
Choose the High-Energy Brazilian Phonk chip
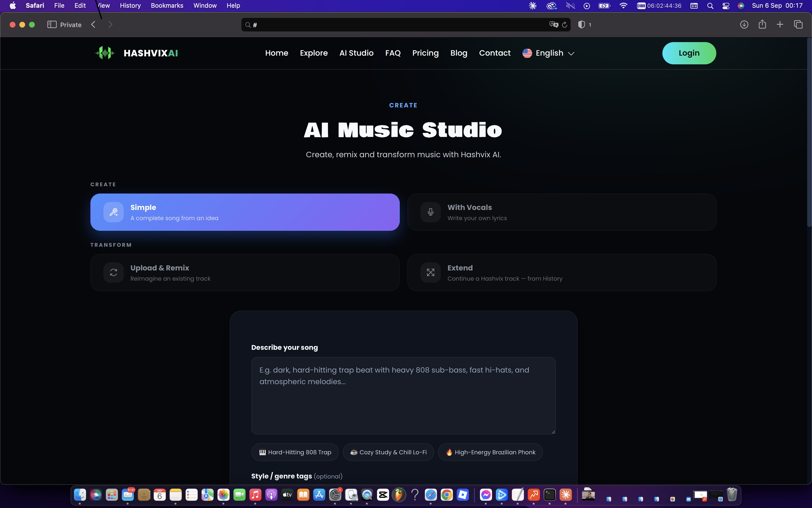pos(490,452)
